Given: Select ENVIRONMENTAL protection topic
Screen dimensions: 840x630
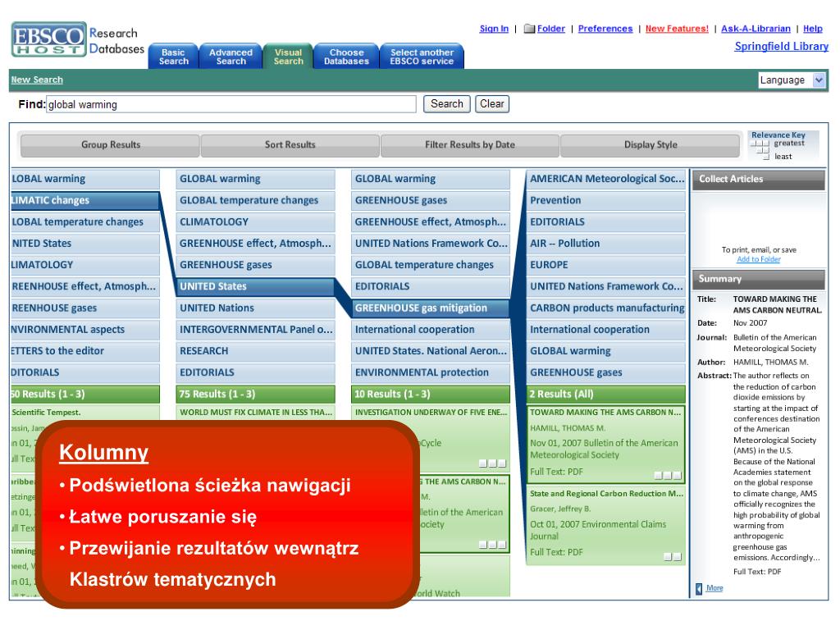Looking at the screenshot, I should (x=430, y=372).
